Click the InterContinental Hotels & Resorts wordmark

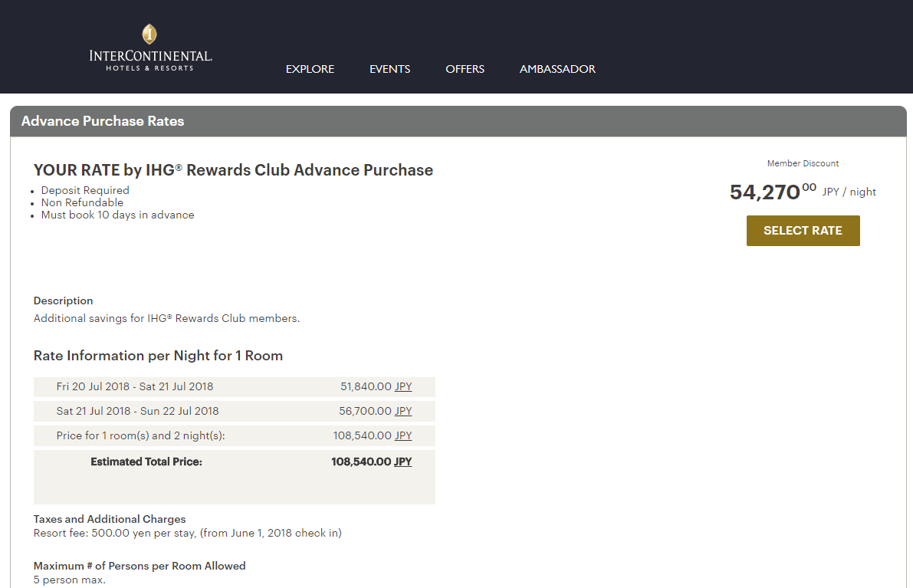(150, 59)
